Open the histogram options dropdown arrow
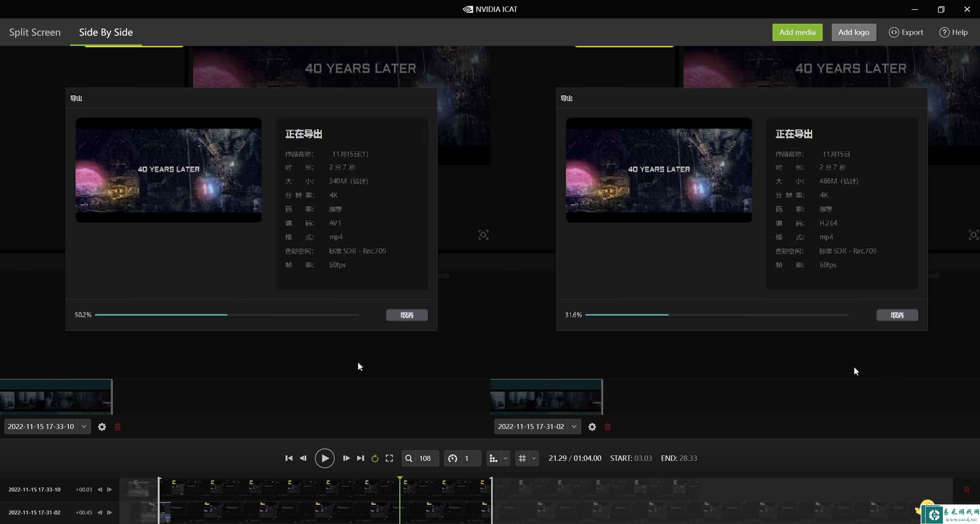The height and width of the screenshot is (524, 980). 505,458
